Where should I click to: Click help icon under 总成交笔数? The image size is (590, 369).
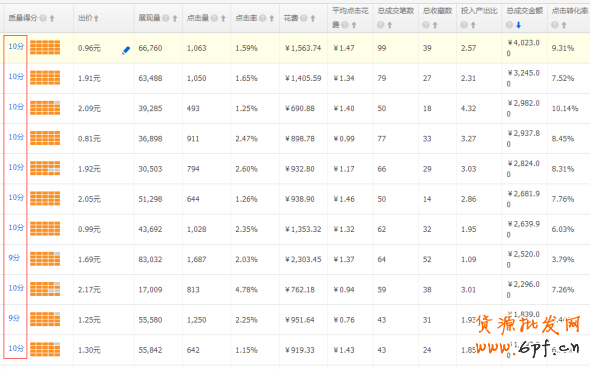pyautogui.click(x=381, y=25)
